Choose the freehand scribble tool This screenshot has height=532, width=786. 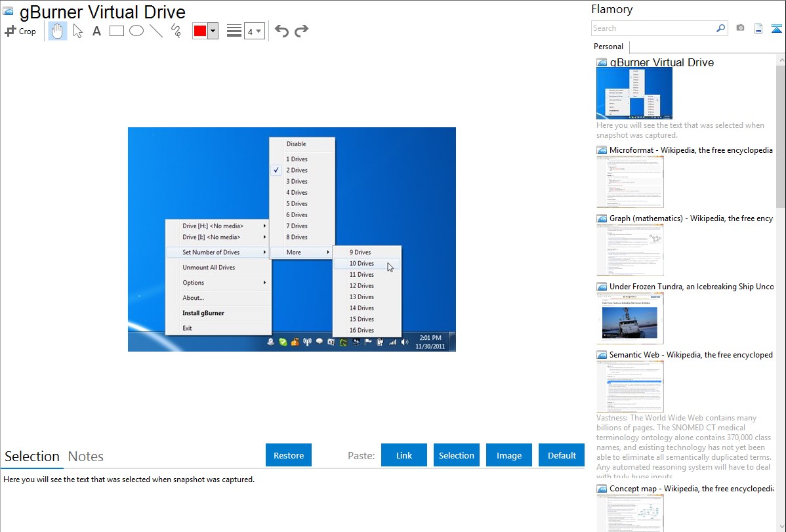pos(176,31)
